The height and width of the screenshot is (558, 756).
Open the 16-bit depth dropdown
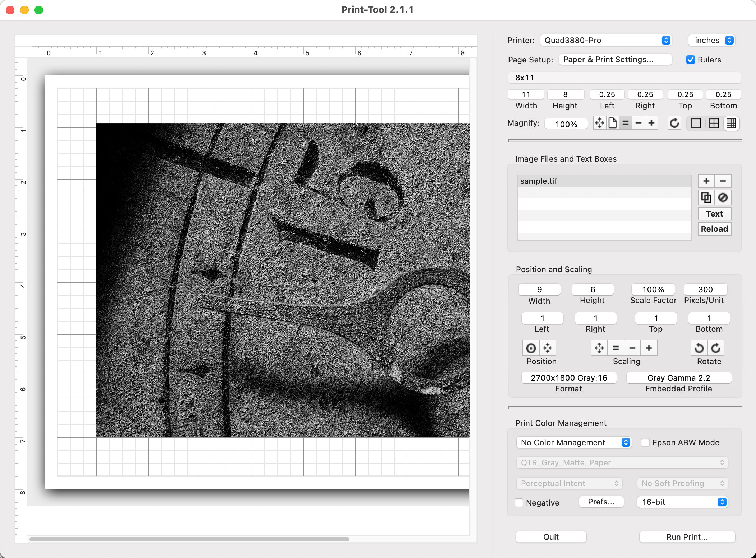pyautogui.click(x=682, y=502)
